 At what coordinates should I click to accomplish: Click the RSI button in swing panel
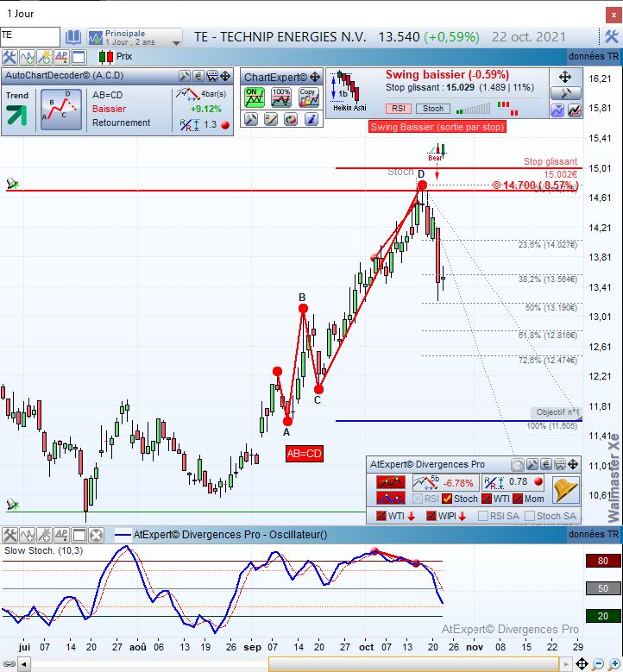pyautogui.click(x=399, y=109)
